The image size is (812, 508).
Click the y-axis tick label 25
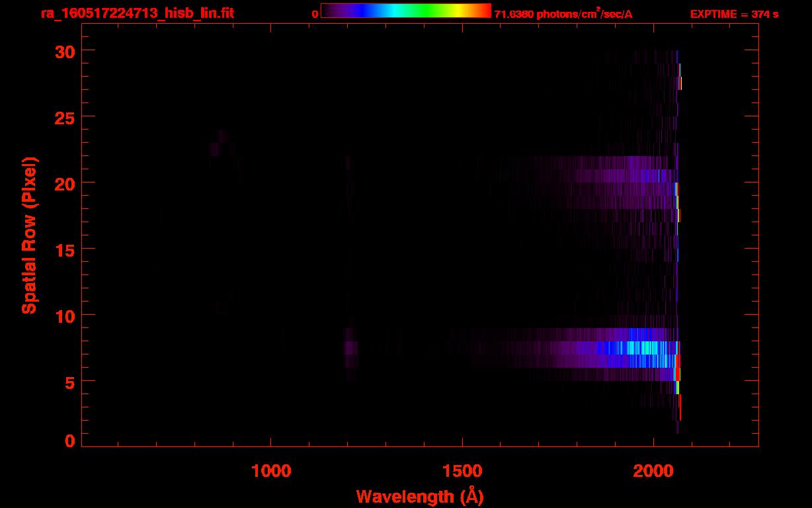(x=65, y=117)
